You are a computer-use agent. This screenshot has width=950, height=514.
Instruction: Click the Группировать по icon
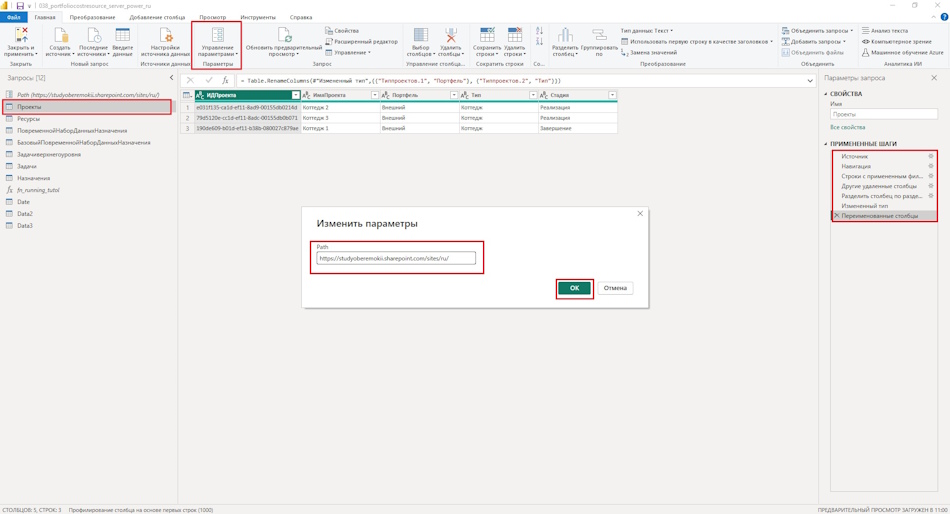[599, 35]
